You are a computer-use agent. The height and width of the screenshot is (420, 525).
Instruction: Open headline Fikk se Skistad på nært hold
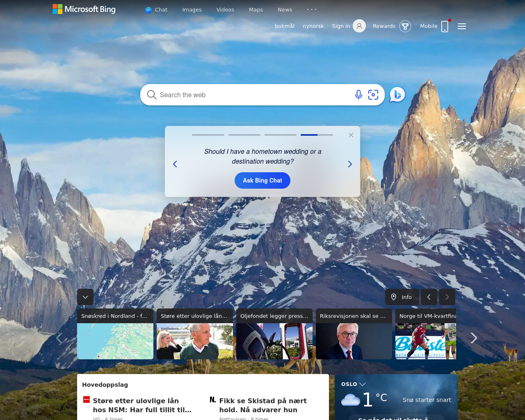[263, 405]
